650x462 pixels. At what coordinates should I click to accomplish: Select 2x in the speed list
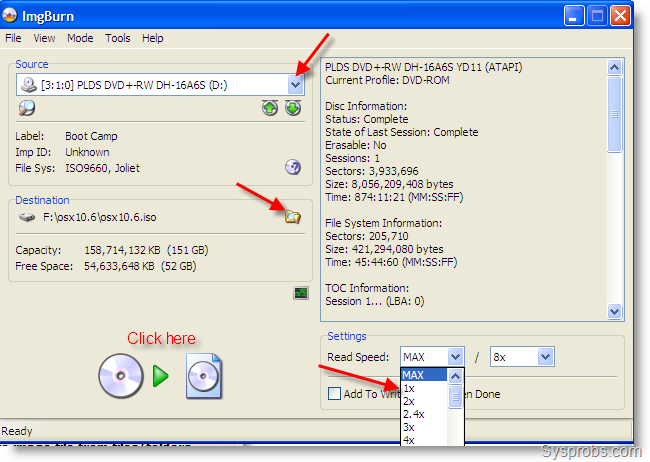pos(424,401)
